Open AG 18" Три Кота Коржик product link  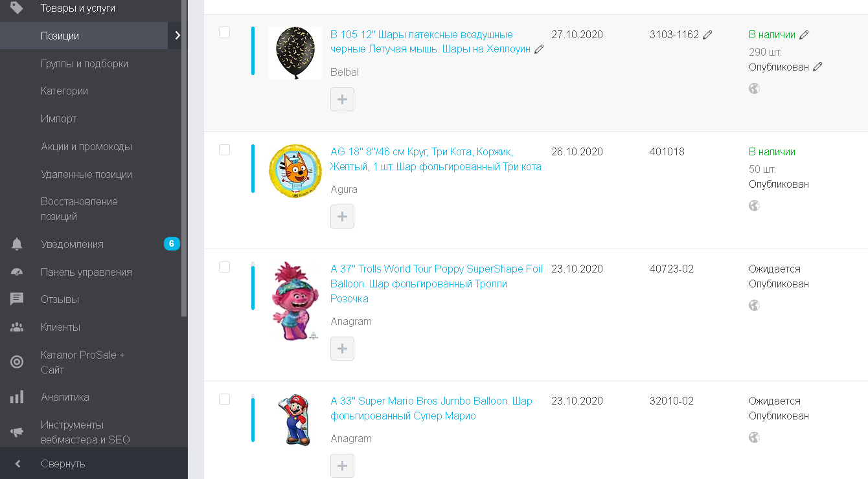point(436,159)
